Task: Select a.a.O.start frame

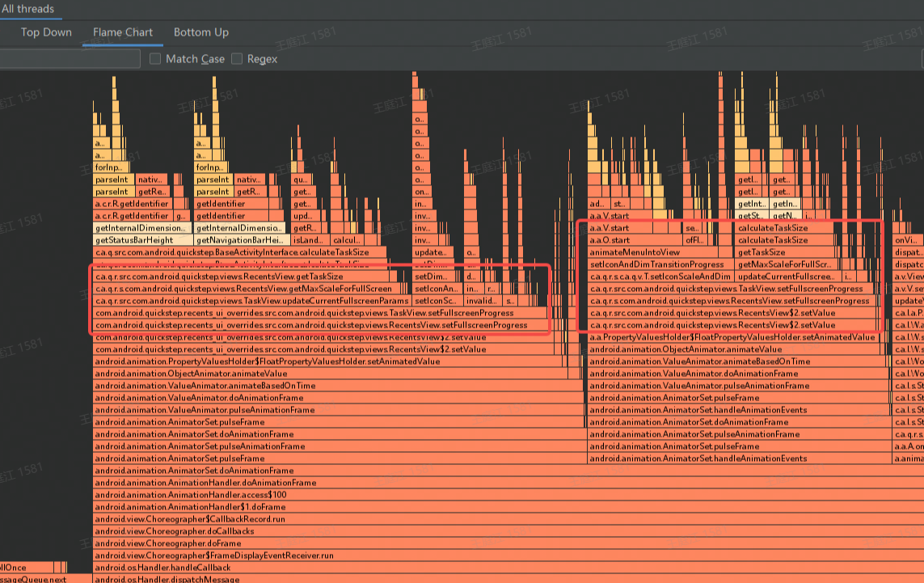Action: (x=635, y=240)
